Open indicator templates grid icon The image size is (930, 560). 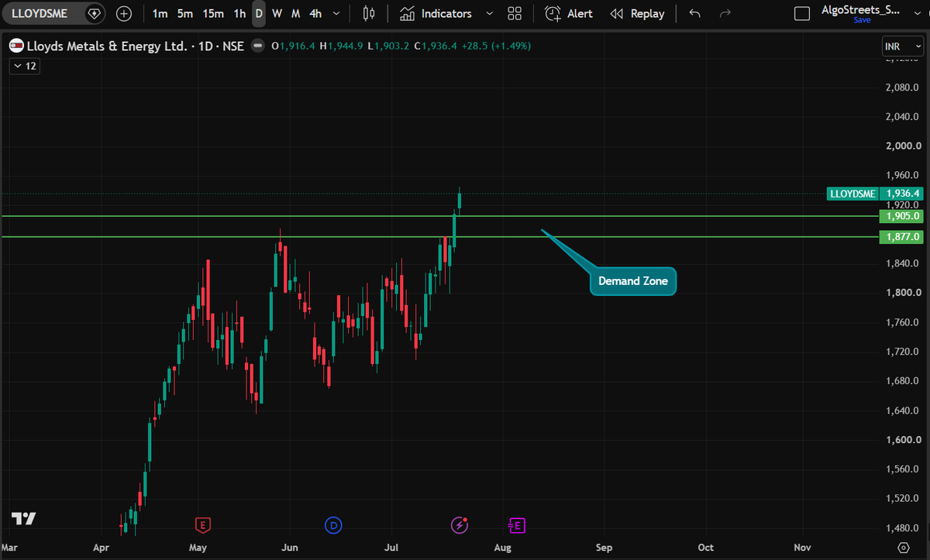[x=514, y=14]
